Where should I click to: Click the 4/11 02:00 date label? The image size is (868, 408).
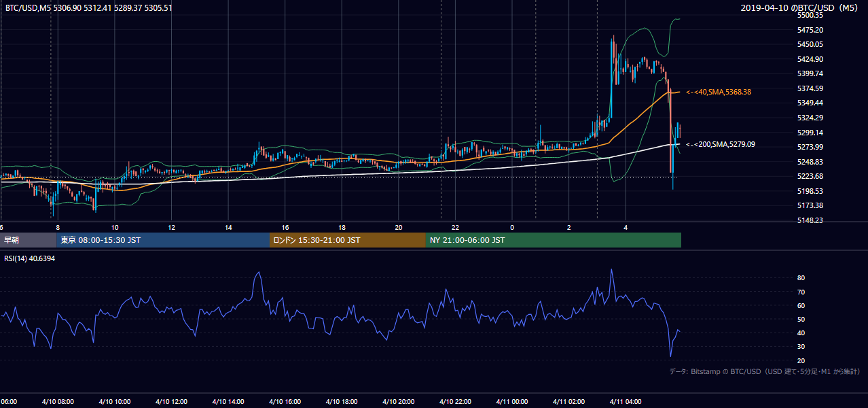pyautogui.click(x=568, y=401)
